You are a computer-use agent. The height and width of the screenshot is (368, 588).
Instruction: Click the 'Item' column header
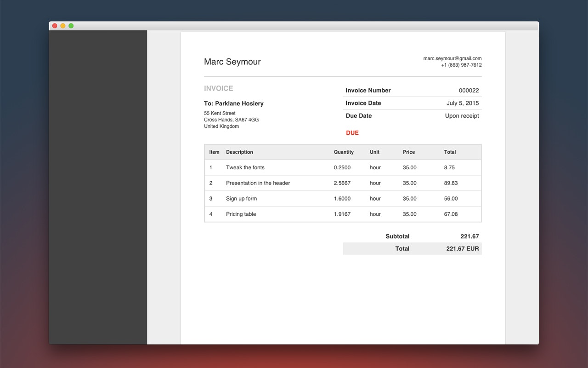coord(215,152)
